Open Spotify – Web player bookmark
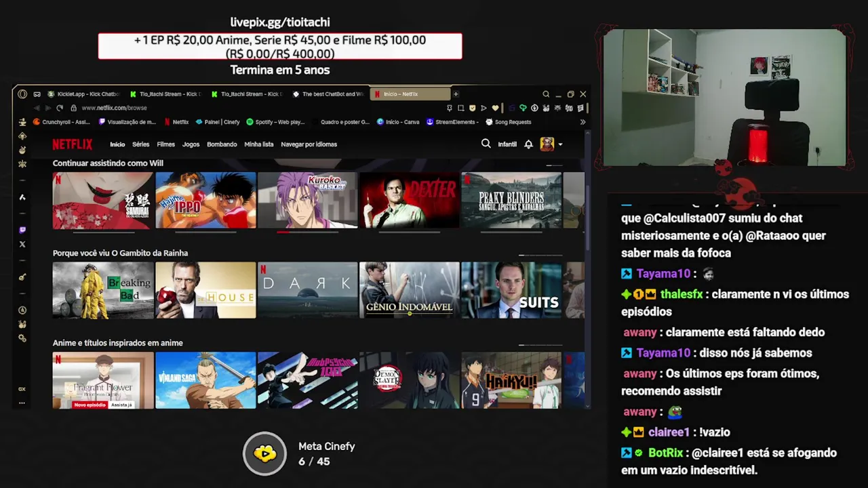This screenshot has height=488, width=868. click(276, 122)
